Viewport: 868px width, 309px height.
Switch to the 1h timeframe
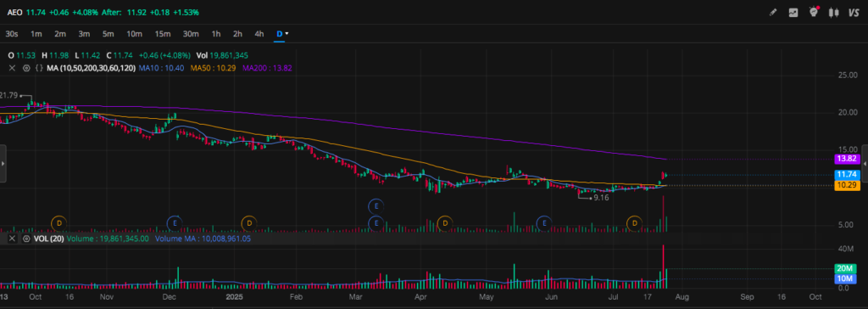216,34
